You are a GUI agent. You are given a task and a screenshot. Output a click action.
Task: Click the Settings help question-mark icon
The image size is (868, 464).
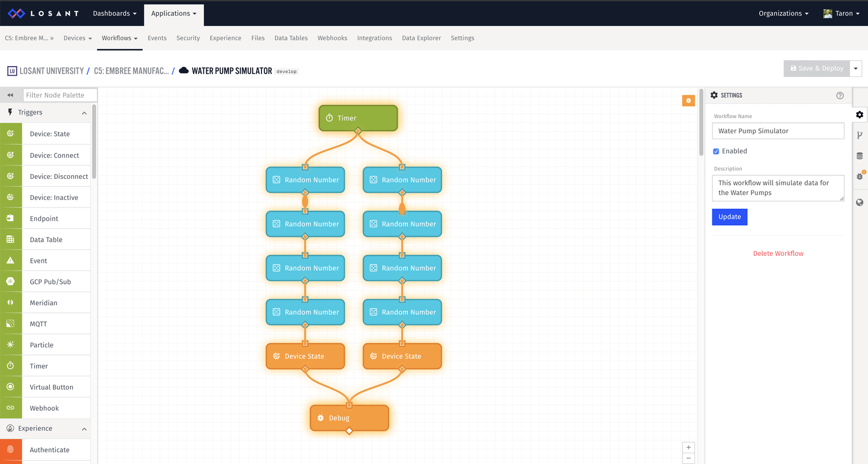coord(840,95)
